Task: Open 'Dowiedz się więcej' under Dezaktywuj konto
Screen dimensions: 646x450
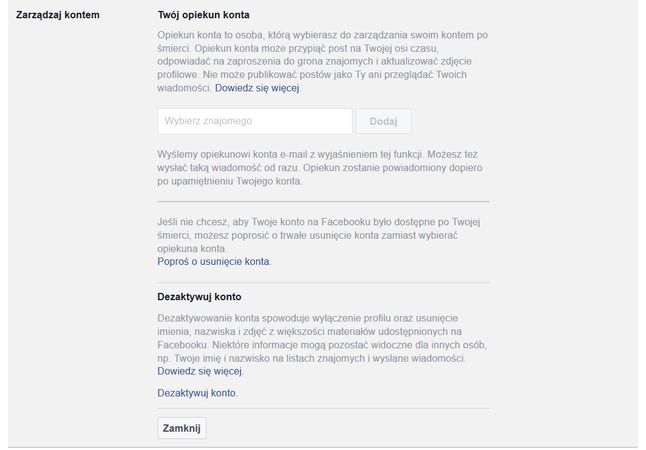Action: 199,371
